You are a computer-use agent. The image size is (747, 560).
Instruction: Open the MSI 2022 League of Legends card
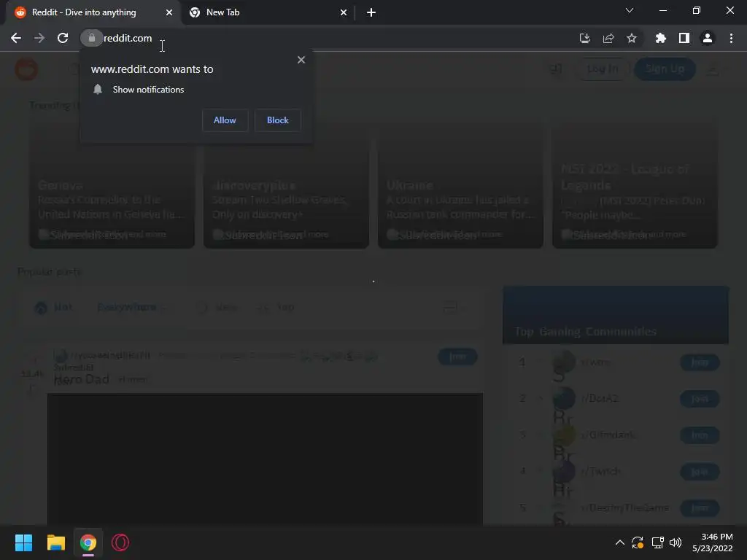pyautogui.click(x=635, y=183)
